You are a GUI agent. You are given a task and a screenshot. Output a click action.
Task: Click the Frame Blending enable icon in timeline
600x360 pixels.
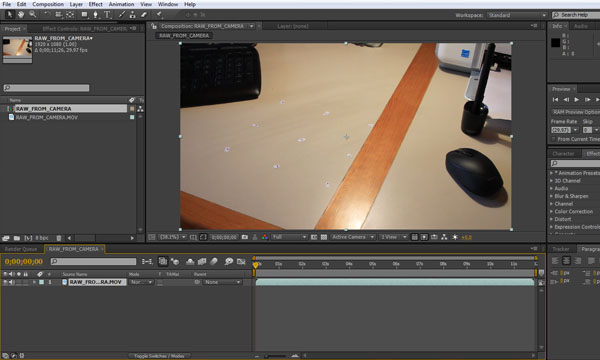[x=202, y=262]
